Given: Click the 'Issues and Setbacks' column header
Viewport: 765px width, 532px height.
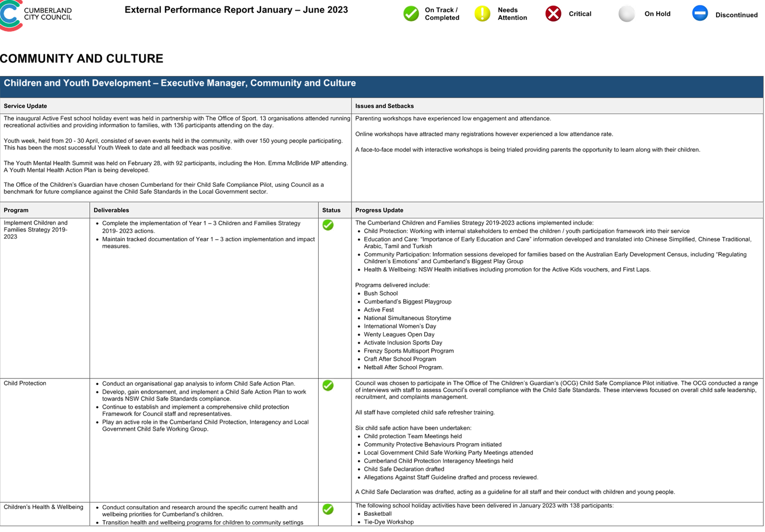Looking at the screenshot, I should [384, 106].
